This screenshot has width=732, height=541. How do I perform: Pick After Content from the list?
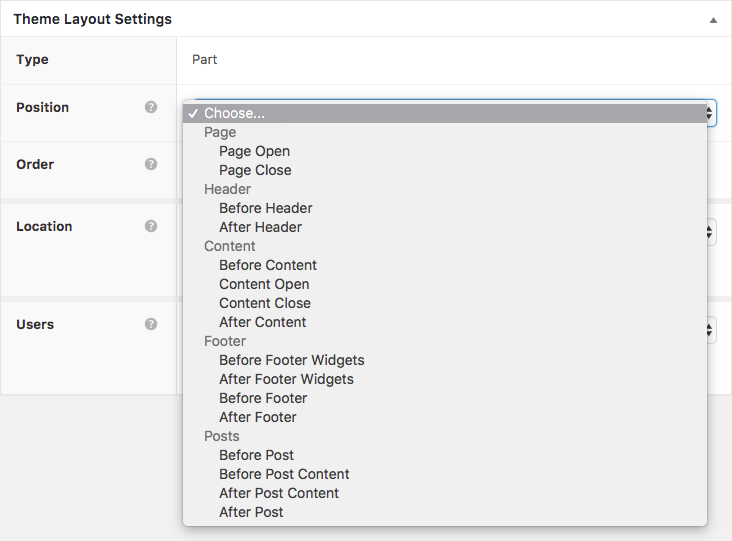(262, 322)
